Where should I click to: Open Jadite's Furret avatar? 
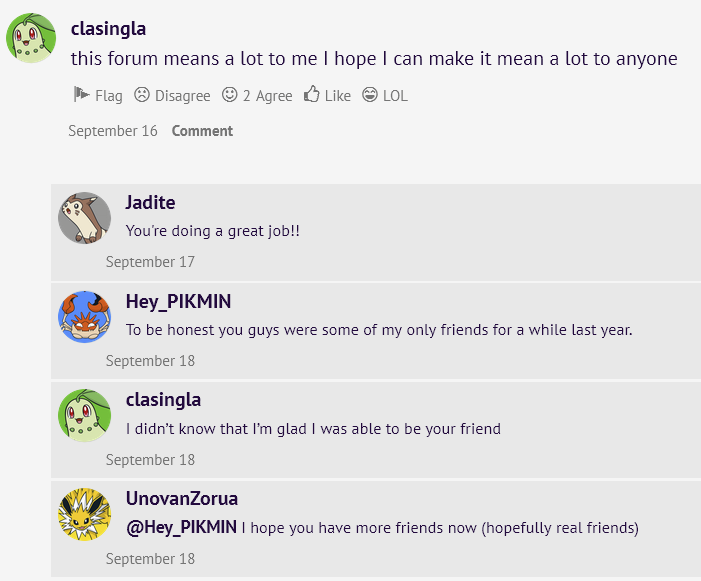(84, 218)
